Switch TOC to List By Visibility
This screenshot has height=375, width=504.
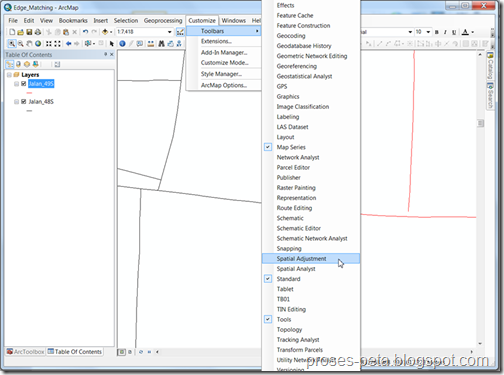click(27, 64)
